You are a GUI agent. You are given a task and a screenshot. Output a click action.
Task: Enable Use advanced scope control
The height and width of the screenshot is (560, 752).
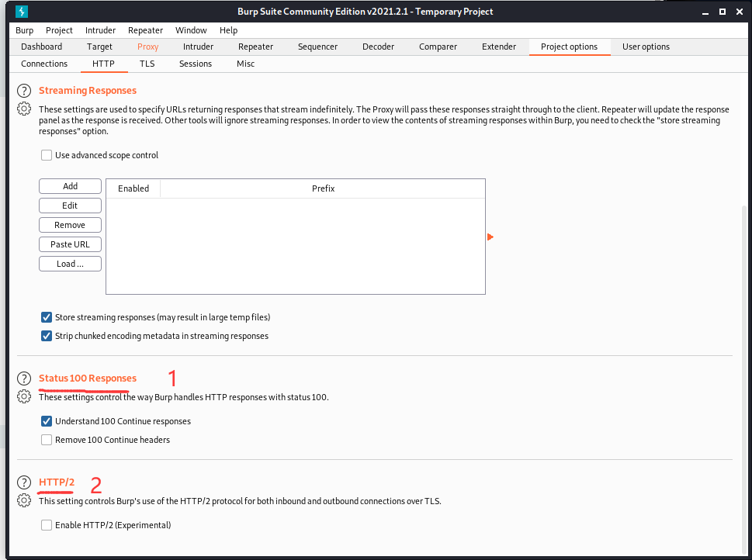(x=47, y=155)
